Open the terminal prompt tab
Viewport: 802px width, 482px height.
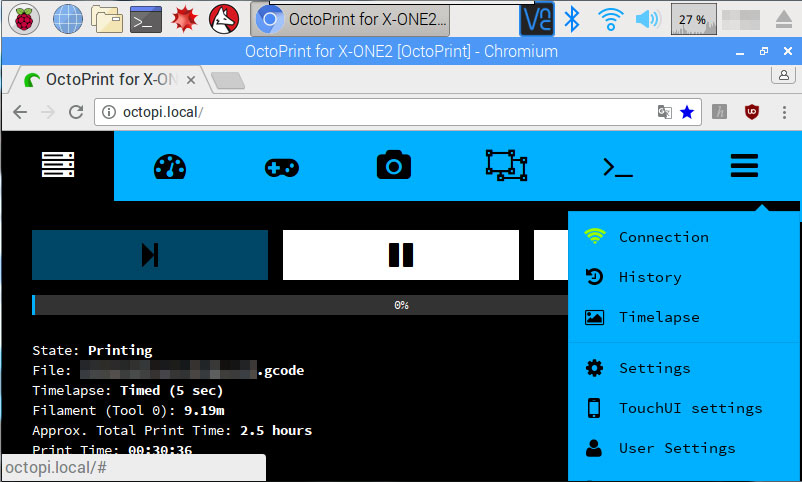(618, 167)
